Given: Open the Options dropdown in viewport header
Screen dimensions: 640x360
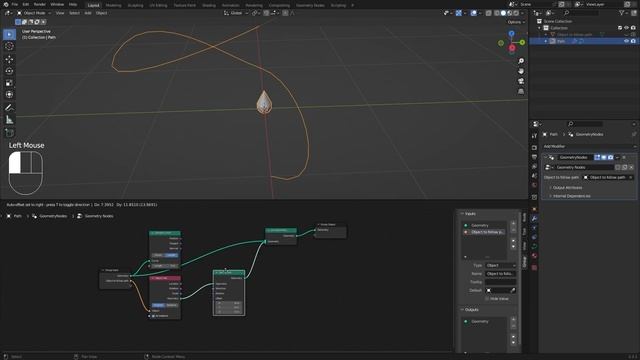Looking at the screenshot, I should (516, 22).
